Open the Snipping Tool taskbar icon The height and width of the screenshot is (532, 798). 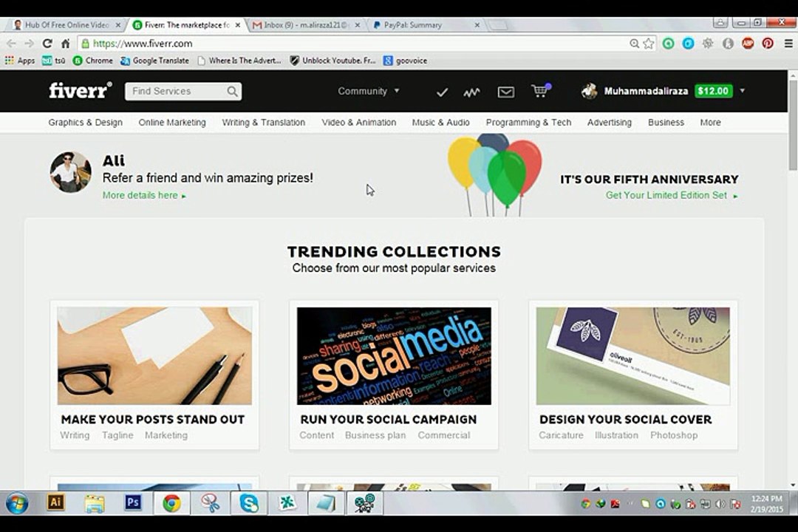[x=210, y=503]
